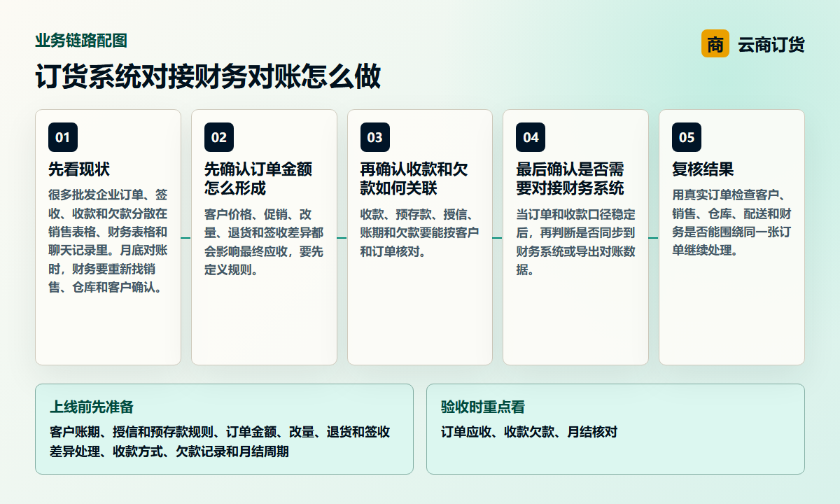Select the 再确认收款和欠款如何关联 heading
This screenshot has width=840, height=504.
[x=414, y=179]
